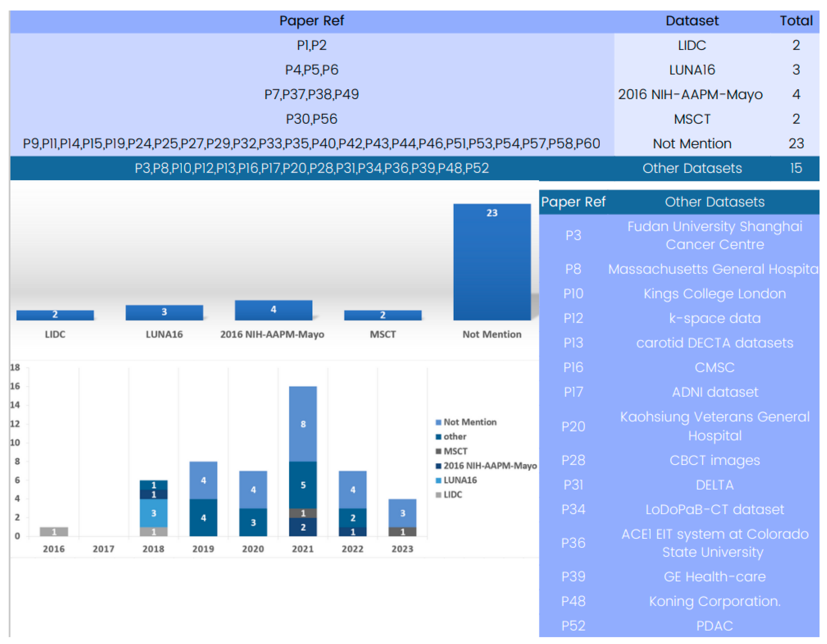Click the Total column header

[x=796, y=21]
